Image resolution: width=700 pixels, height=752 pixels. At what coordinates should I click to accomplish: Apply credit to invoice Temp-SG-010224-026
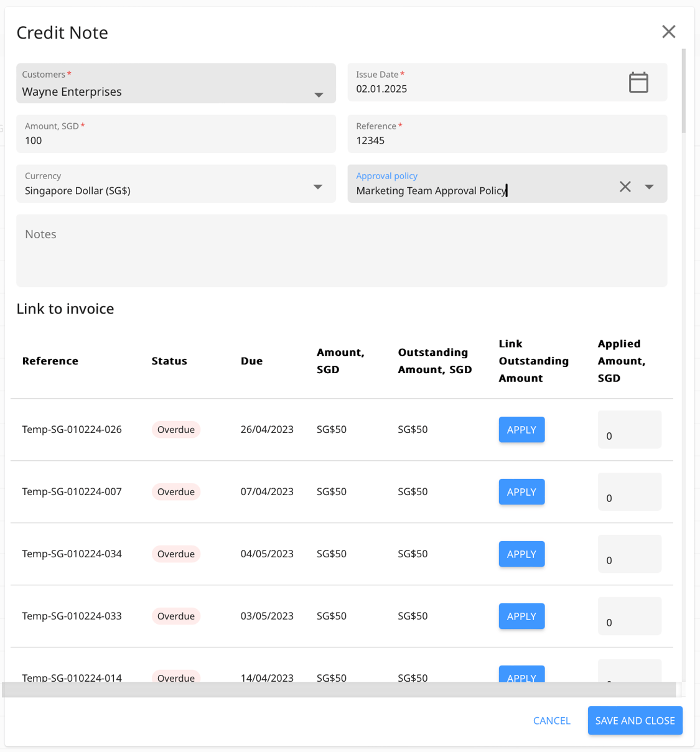click(x=521, y=429)
